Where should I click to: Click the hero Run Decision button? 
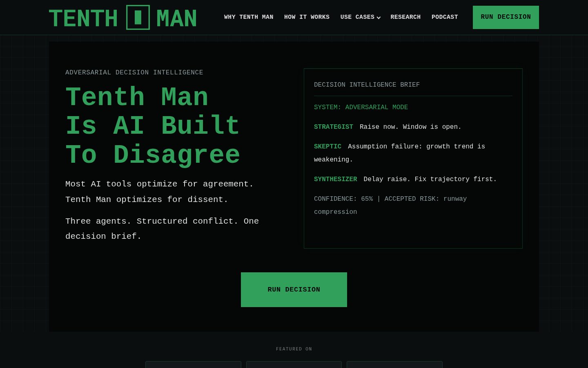coord(294,289)
